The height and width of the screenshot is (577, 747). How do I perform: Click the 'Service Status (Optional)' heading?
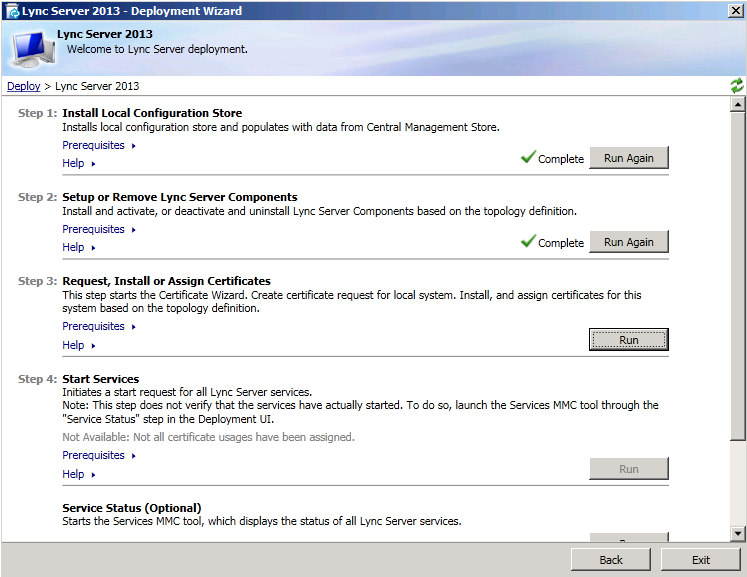pyautogui.click(x=131, y=508)
